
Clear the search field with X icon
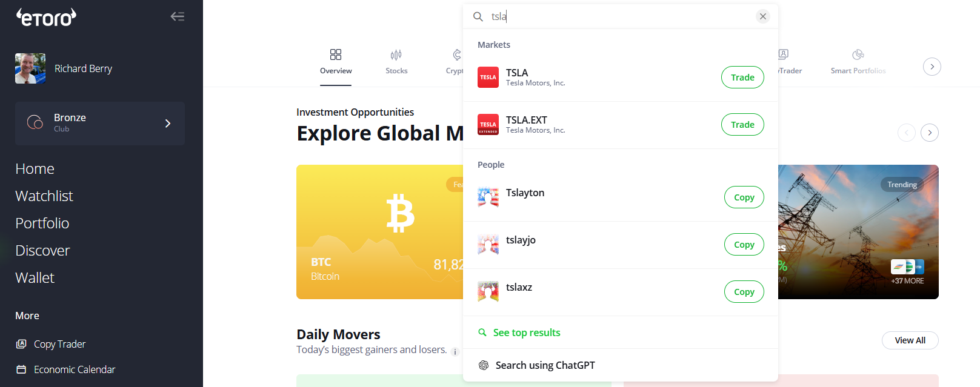[763, 16]
